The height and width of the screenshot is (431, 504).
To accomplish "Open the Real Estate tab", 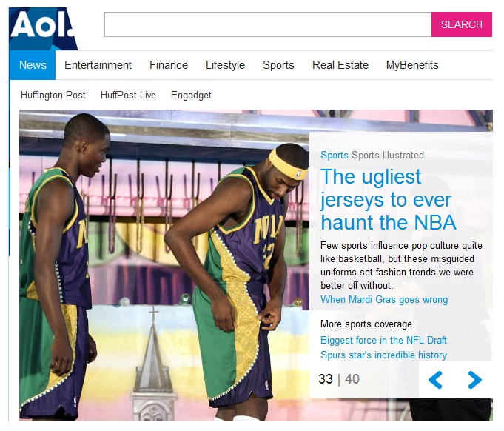I will (x=340, y=65).
